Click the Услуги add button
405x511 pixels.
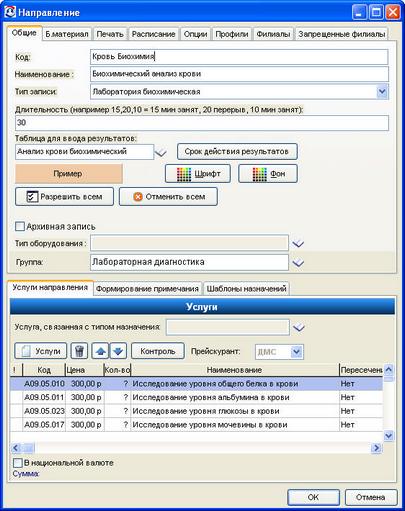41,351
